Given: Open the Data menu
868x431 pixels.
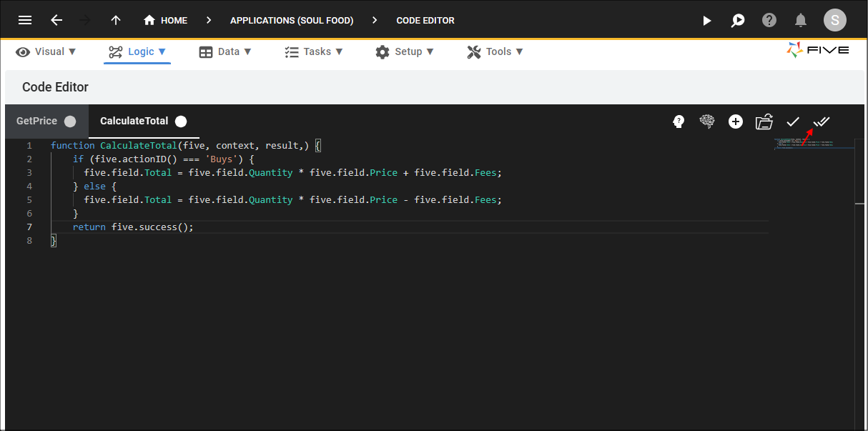Looking at the screenshot, I should click(x=225, y=51).
